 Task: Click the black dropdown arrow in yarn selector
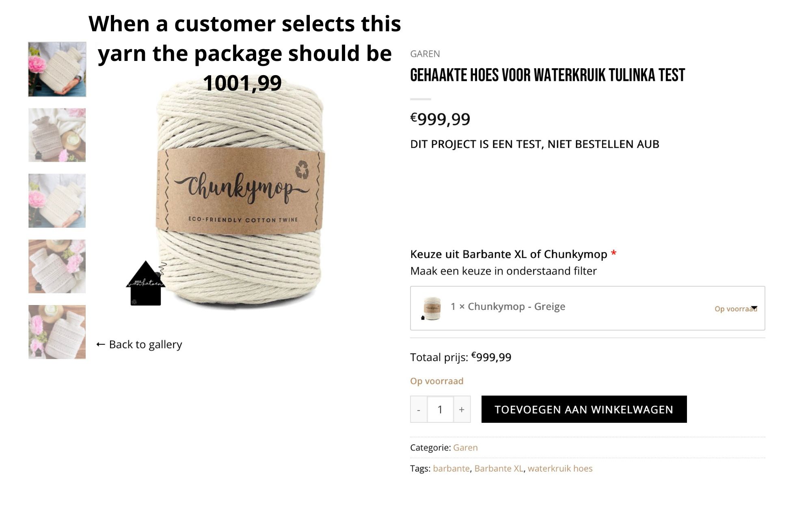click(754, 307)
